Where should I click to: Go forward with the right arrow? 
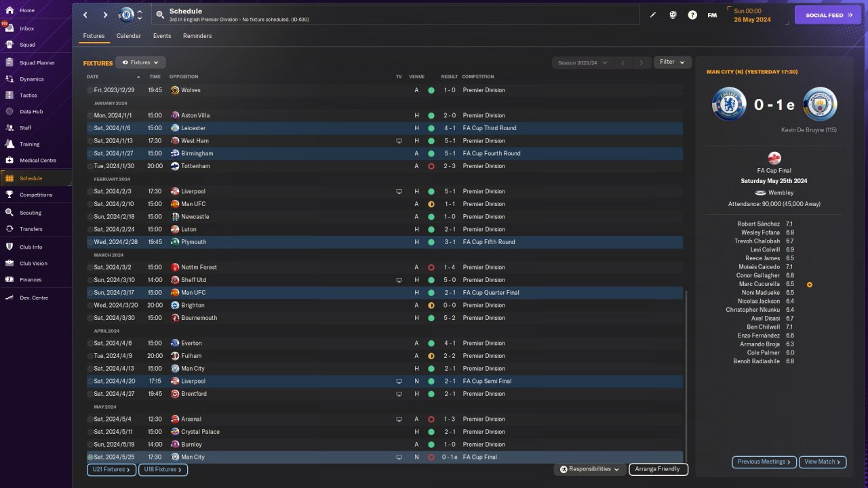tap(105, 15)
